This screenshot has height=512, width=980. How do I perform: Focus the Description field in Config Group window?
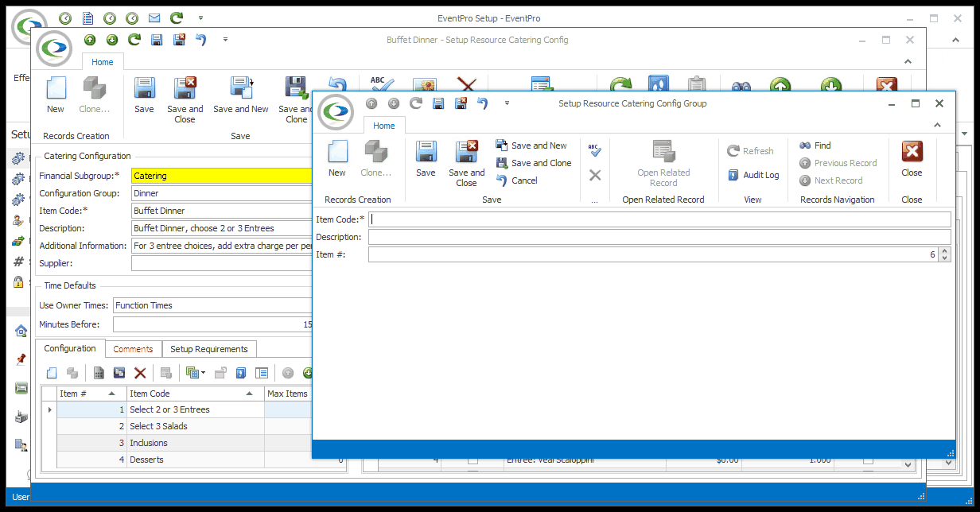tap(659, 237)
